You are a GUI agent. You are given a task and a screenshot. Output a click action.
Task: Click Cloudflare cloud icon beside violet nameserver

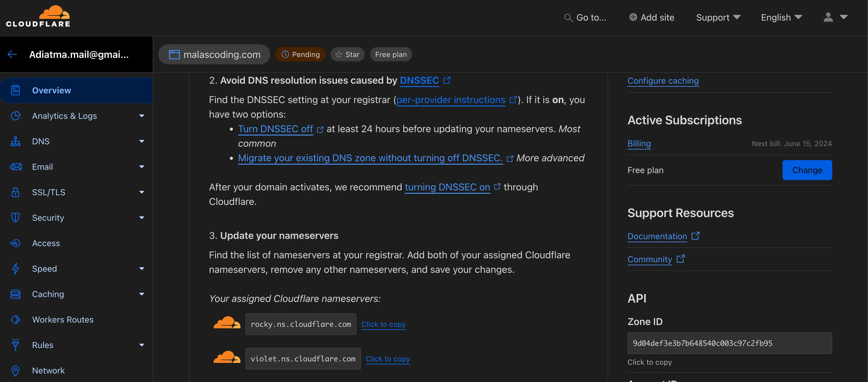227,357
